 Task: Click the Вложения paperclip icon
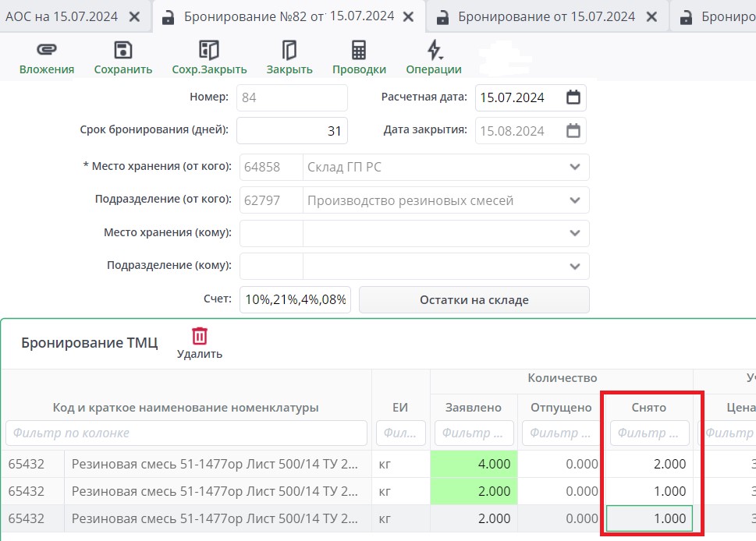[46, 51]
